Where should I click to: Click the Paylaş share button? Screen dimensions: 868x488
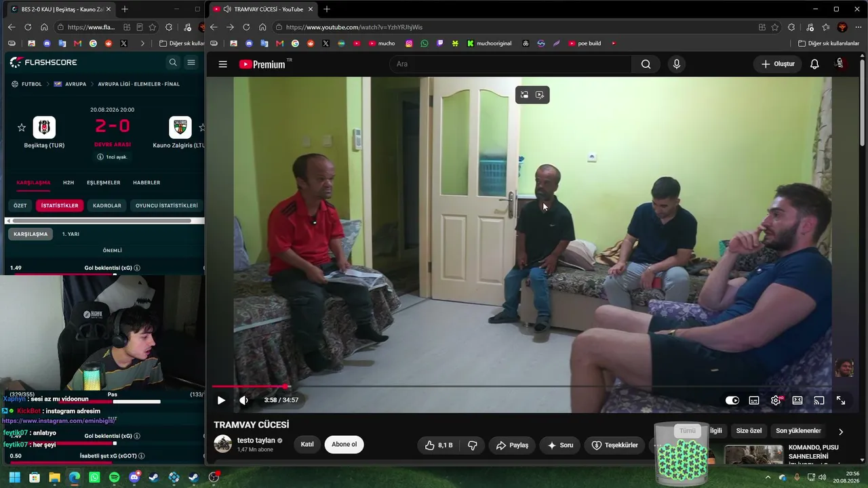coord(512,445)
